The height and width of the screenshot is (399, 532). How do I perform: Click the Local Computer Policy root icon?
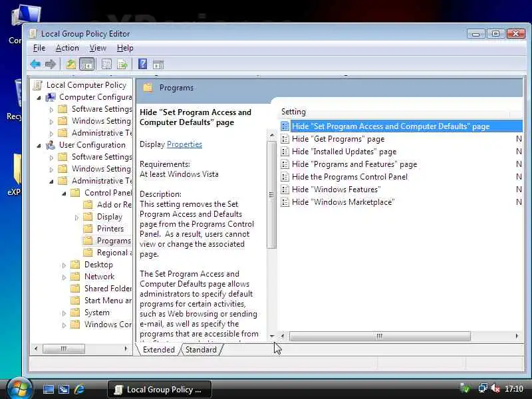coord(38,85)
